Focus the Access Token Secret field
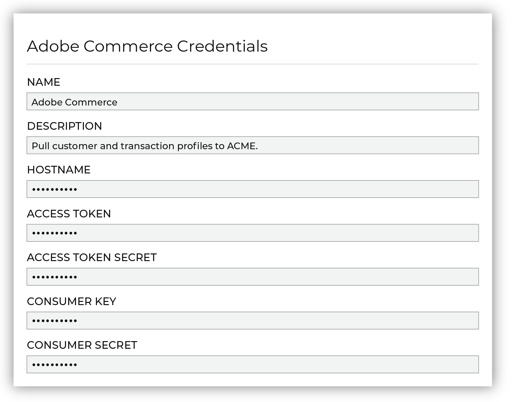 253,277
